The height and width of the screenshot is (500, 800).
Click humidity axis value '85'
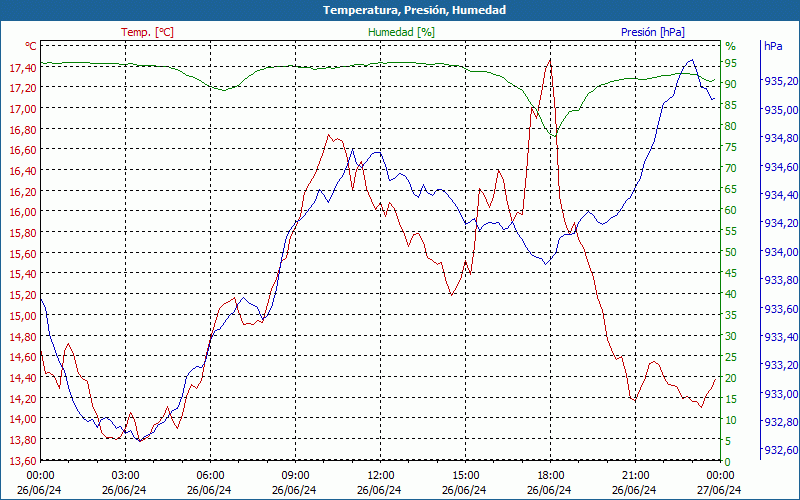tap(731, 105)
